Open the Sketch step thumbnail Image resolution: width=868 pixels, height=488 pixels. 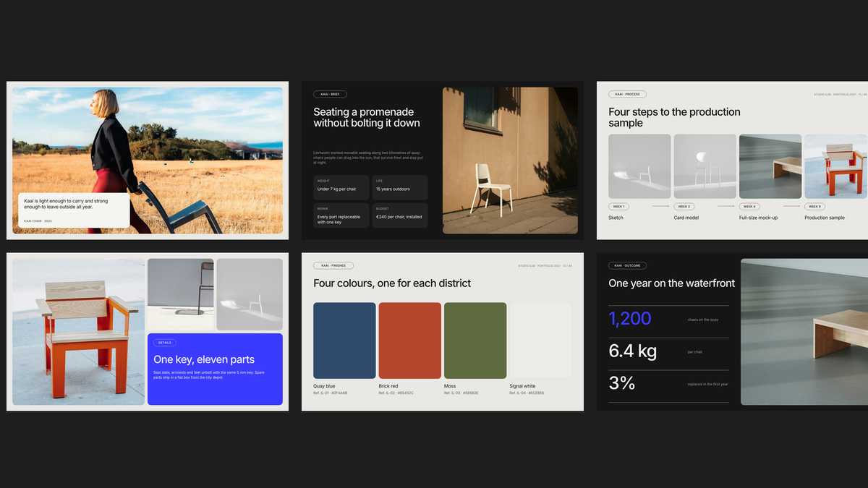coord(639,166)
